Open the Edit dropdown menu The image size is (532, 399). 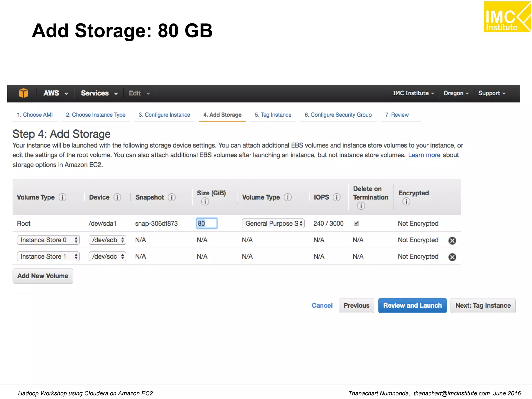[139, 93]
